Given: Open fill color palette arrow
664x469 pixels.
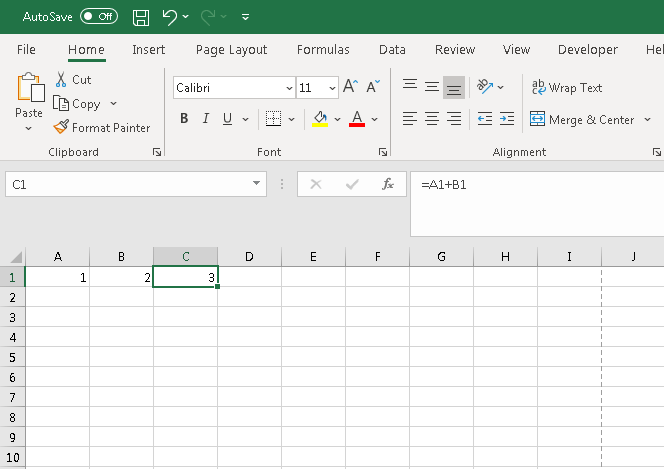Looking at the screenshot, I should click(x=338, y=119).
